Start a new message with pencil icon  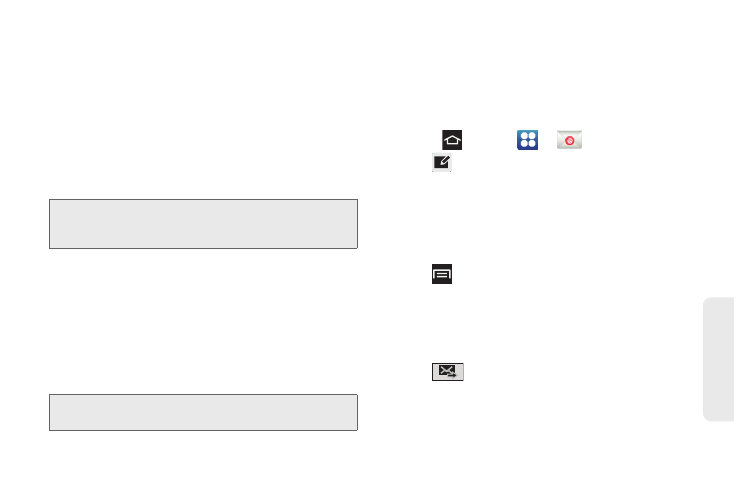[x=441, y=162]
